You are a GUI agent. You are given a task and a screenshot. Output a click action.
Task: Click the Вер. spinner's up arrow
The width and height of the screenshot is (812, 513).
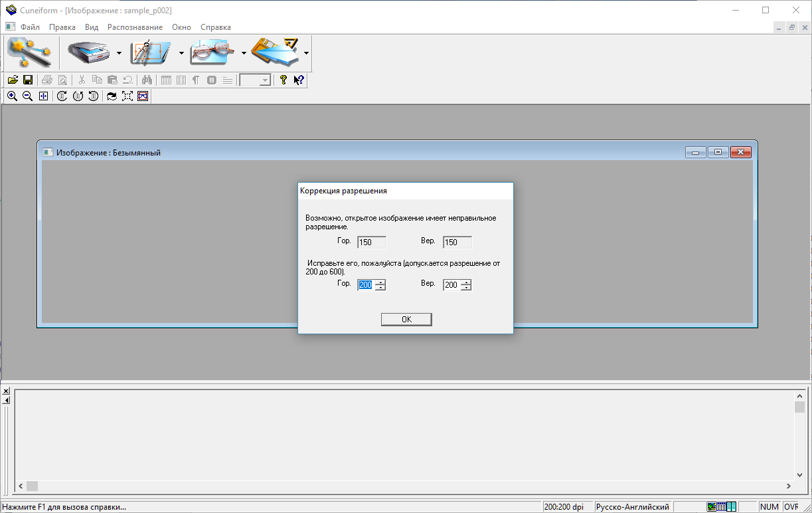pyautogui.click(x=466, y=282)
